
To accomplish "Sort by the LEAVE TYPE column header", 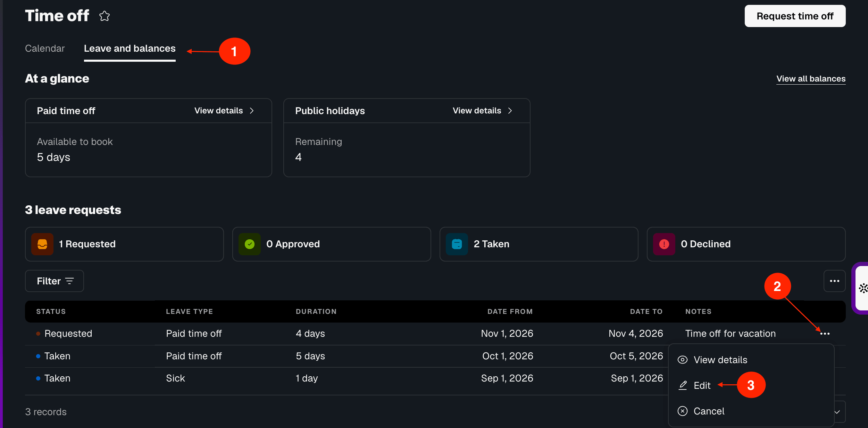I will [190, 311].
